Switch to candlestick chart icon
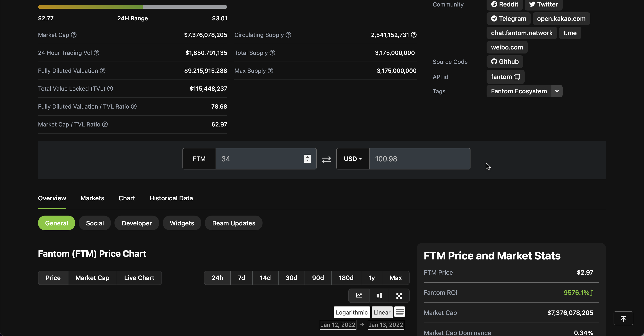The image size is (644, 336). click(379, 296)
